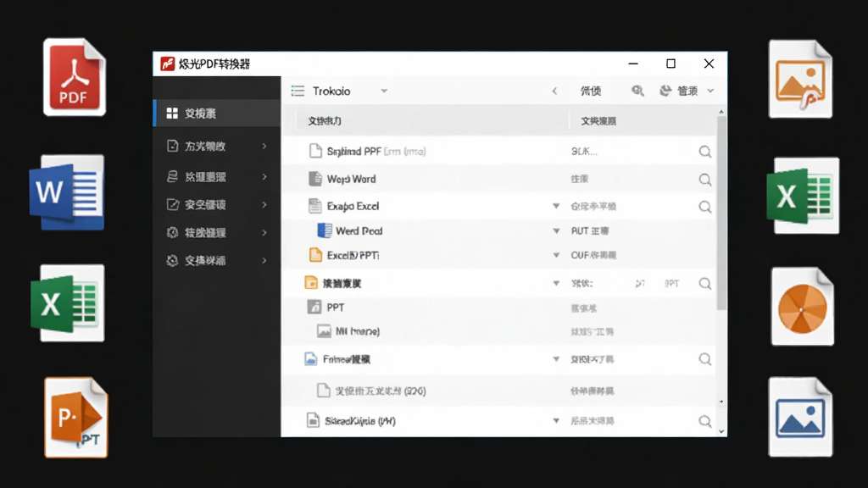This screenshot has height=488, width=868.
Task: Click the search icon on the SkcedKirja row
Action: click(x=704, y=421)
